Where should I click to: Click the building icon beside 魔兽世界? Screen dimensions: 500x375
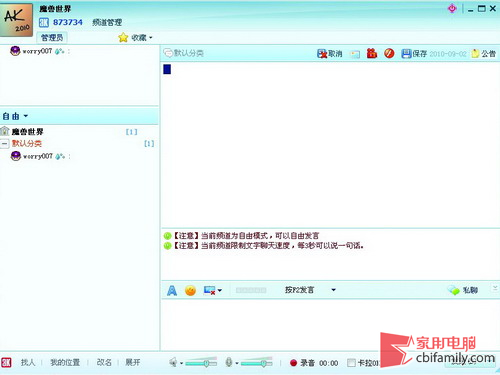tap(5, 131)
